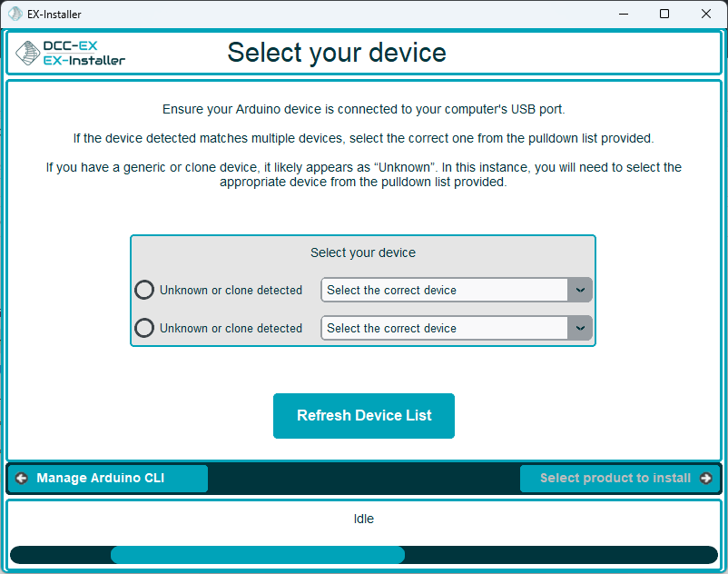Click the progress bar at the window bottom
Viewport: 728px width, 574px height.
pyautogui.click(x=363, y=554)
